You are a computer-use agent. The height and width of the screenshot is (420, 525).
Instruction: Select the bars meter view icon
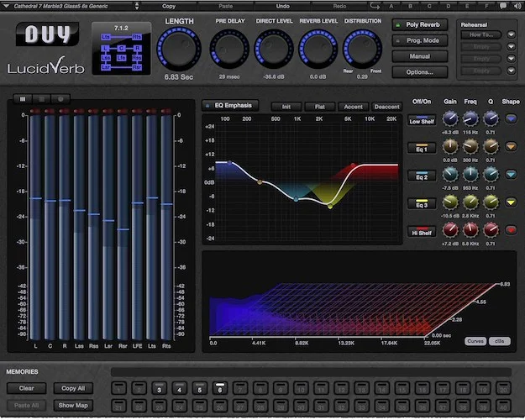pyautogui.click(x=23, y=99)
